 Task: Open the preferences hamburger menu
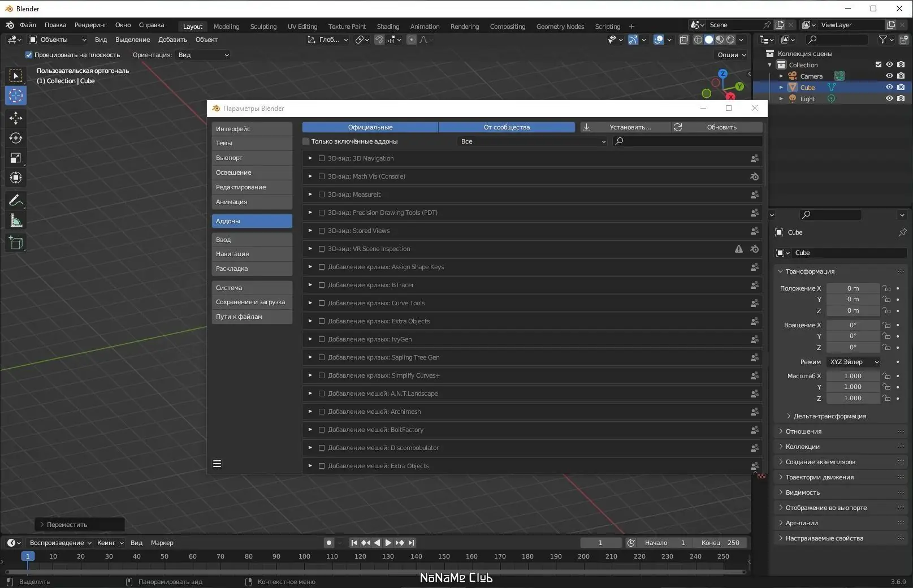(x=217, y=464)
